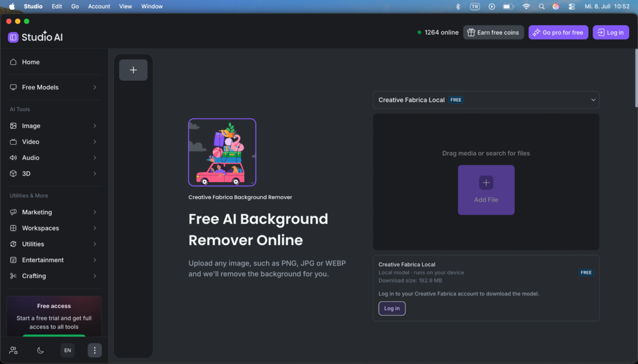Click the Crafting scissors icon
The image size is (638, 364).
coord(13,275)
